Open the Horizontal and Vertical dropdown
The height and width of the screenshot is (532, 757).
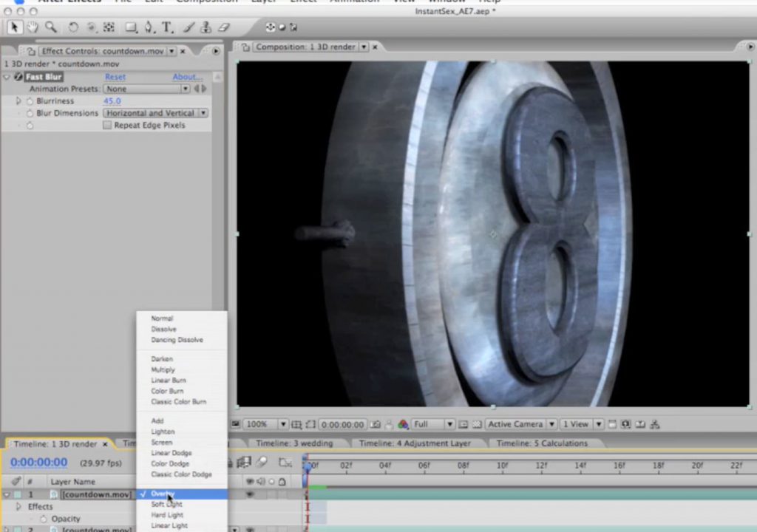pos(155,113)
